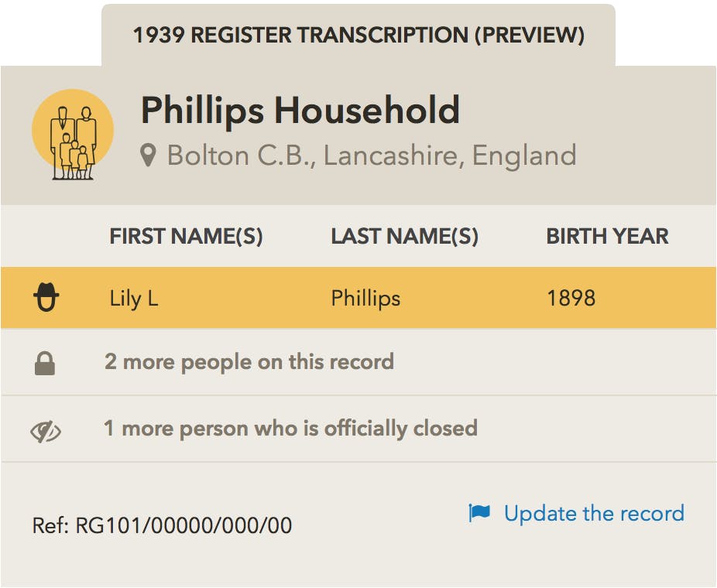Click the yellow highlighted Lily L Phillips row

358,298
